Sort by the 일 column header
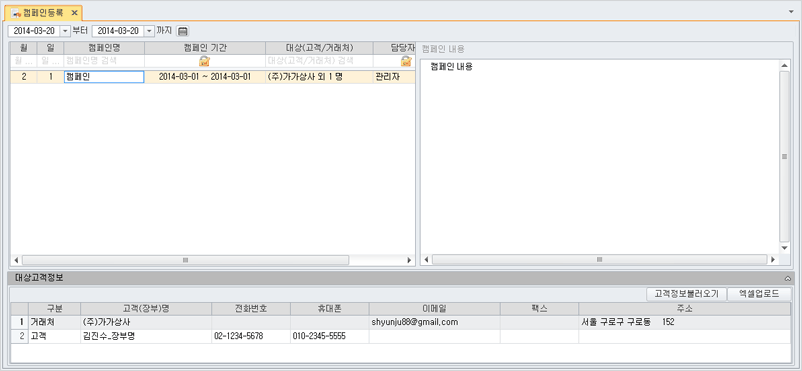802x371 pixels. pos(51,48)
